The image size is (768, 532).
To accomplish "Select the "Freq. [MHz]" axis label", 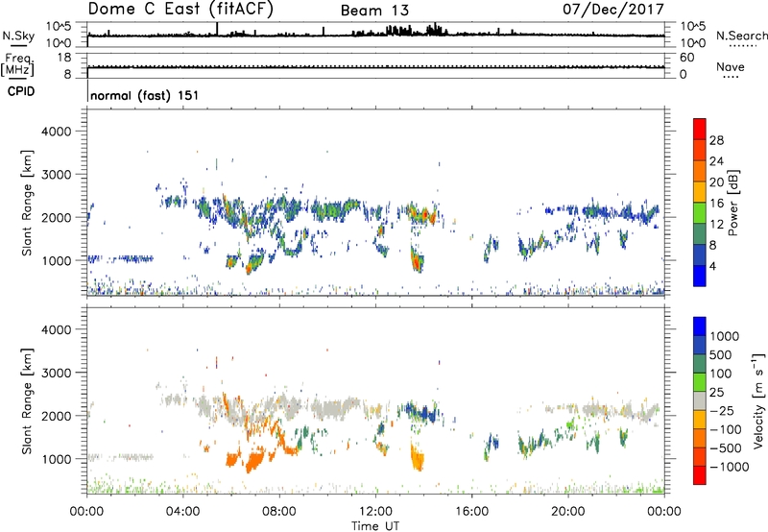I will pyautogui.click(x=17, y=65).
